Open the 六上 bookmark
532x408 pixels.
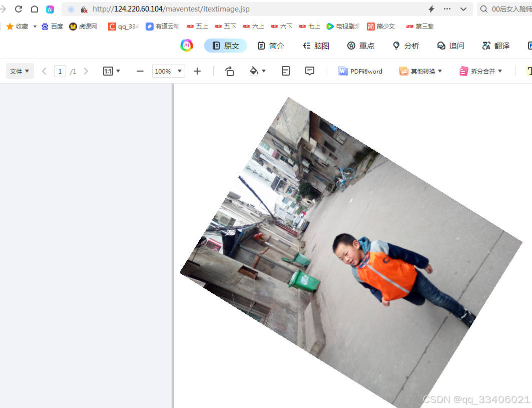[253, 27]
